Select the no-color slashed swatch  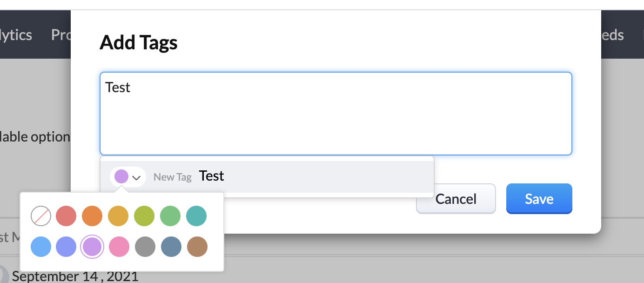tap(41, 216)
